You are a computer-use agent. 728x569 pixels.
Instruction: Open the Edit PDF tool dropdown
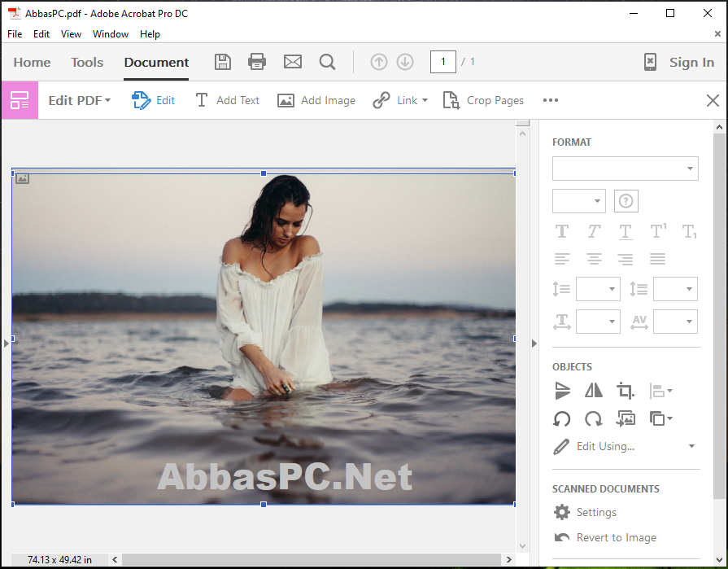pos(80,100)
